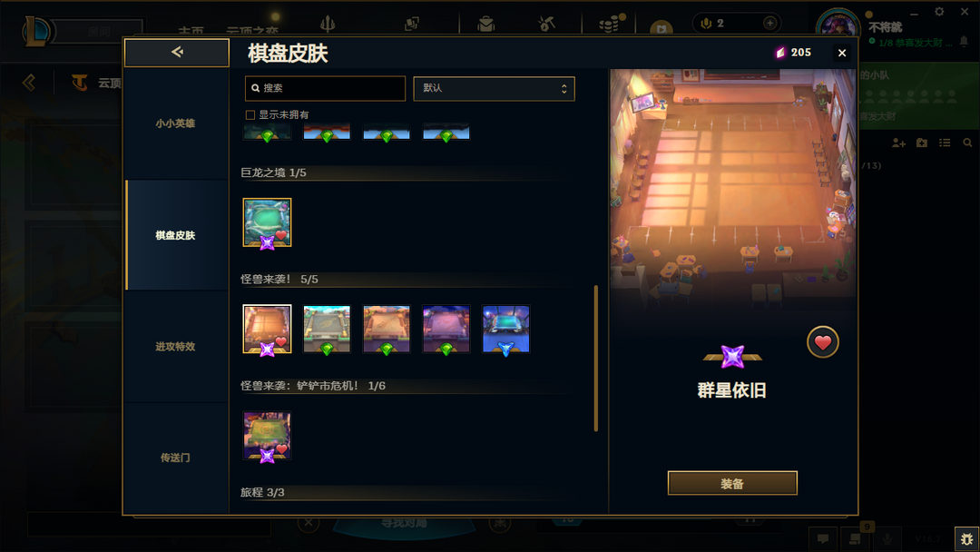
Task: Open the 传送门 tab
Action: pyautogui.click(x=176, y=458)
